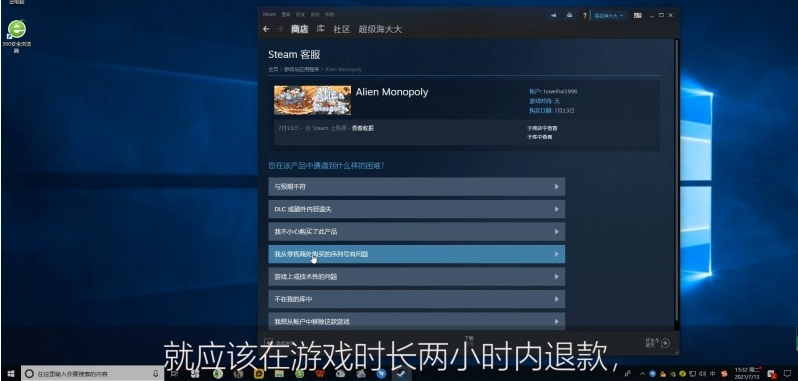Click the 账户 account name text
The height and width of the screenshot is (381, 798).
(553, 92)
